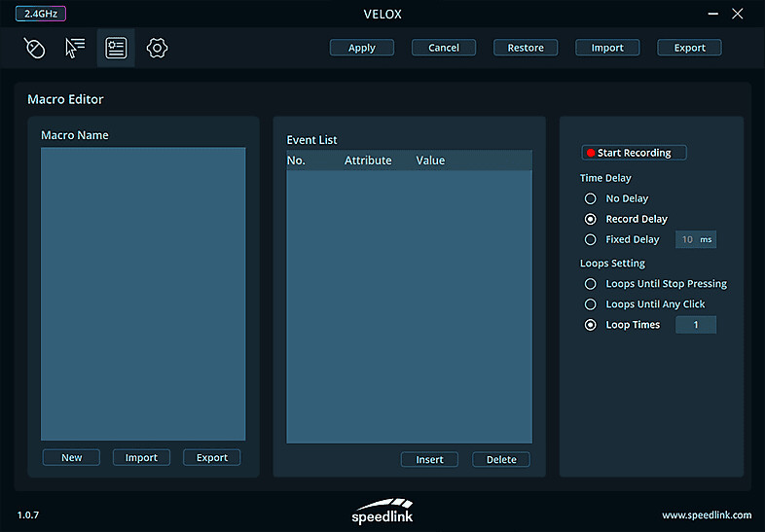This screenshot has height=532, width=765.
Task: Click Insert below the Event List
Action: (x=429, y=460)
